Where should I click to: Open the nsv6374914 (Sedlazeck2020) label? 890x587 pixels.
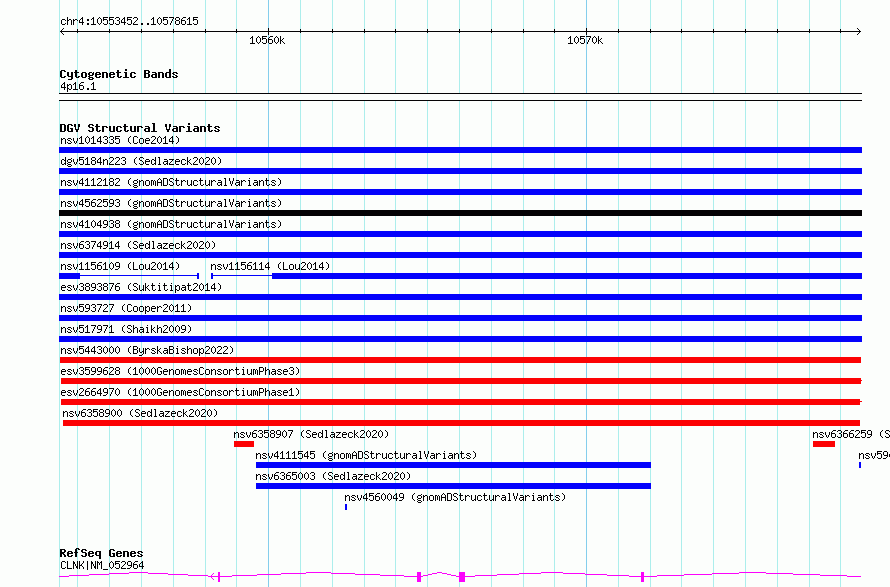(138, 245)
